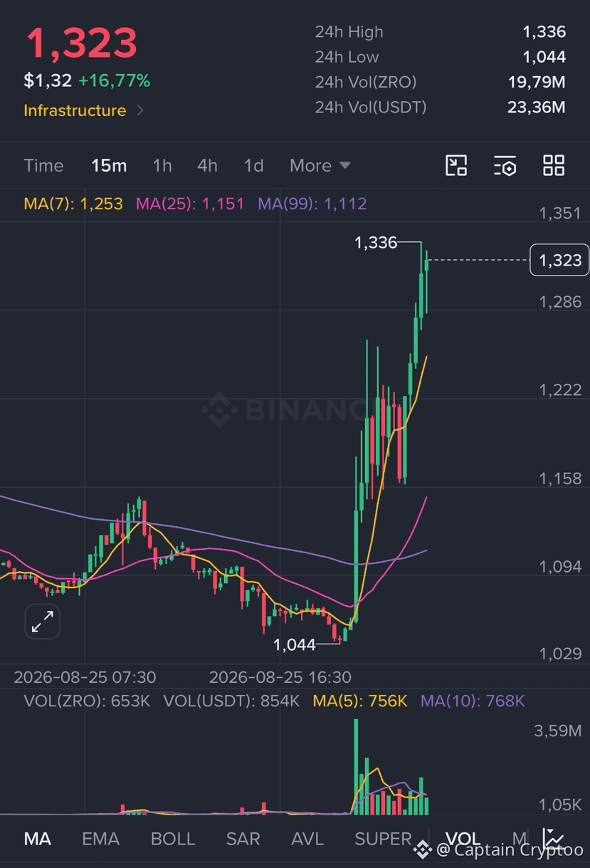Toggle the SUPER indicator
The image size is (590, 868).
383,839
